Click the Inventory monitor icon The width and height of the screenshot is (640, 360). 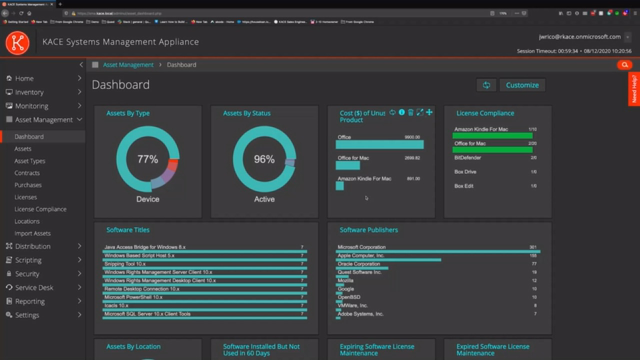[x=9, y=92]
